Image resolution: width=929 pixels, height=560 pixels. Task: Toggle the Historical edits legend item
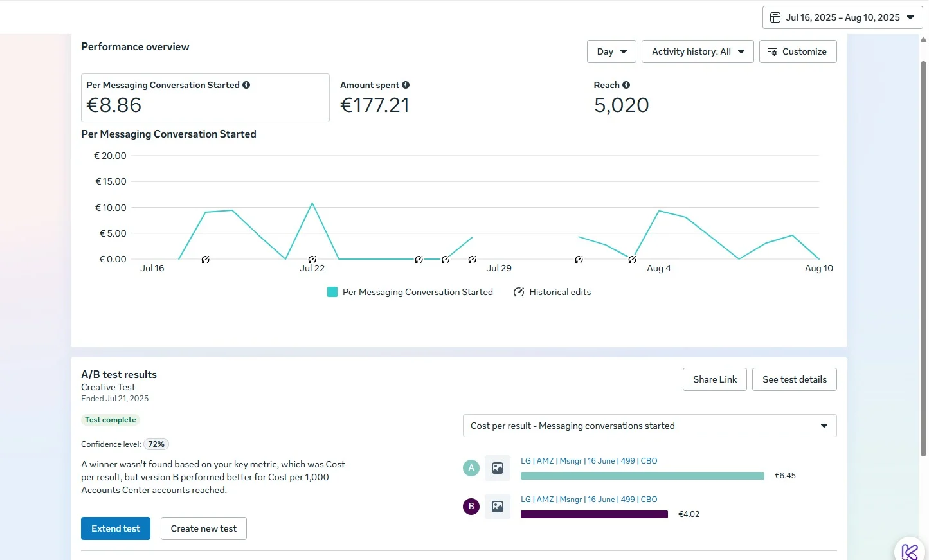click(552, 292)
